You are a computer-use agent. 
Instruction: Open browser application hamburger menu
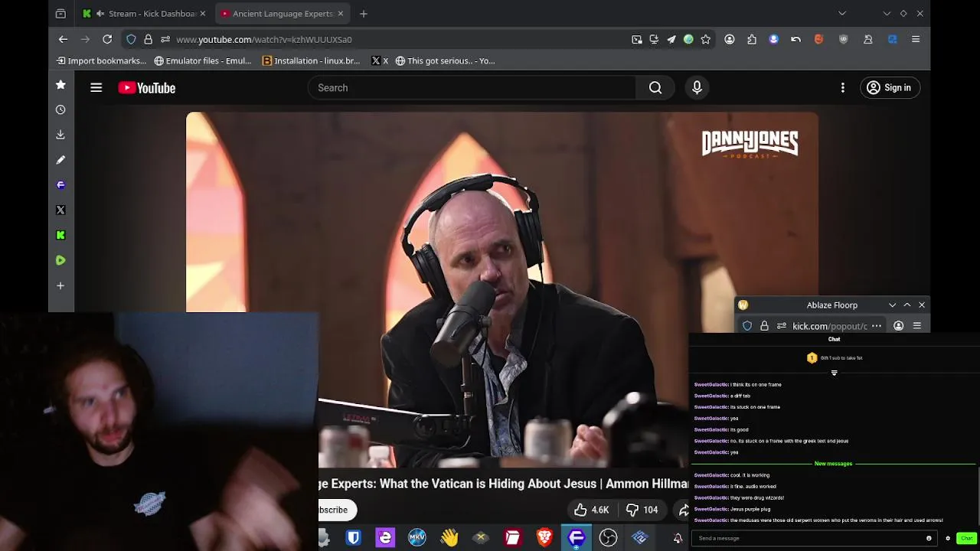point(916,39)
